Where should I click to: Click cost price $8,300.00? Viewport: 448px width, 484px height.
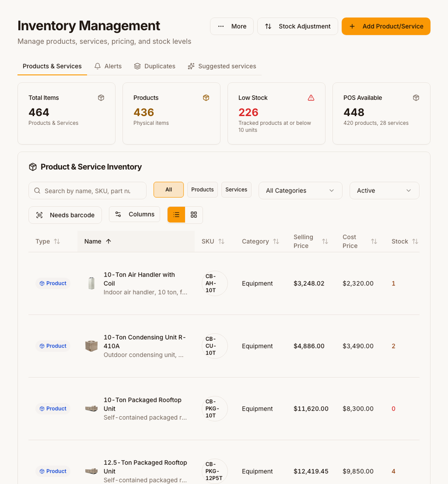[358, 409]
